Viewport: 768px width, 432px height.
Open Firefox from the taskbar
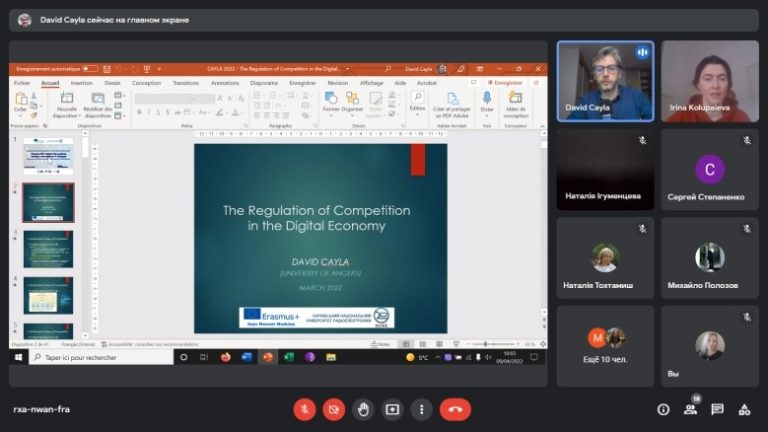(x=225, y=357)
